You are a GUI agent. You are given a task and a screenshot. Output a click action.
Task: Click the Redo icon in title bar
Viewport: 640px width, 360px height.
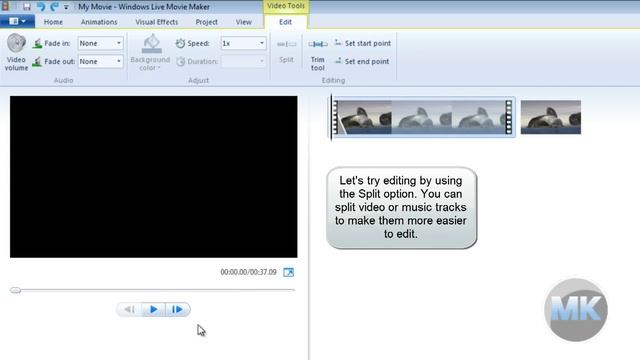(x=54, y=7)
